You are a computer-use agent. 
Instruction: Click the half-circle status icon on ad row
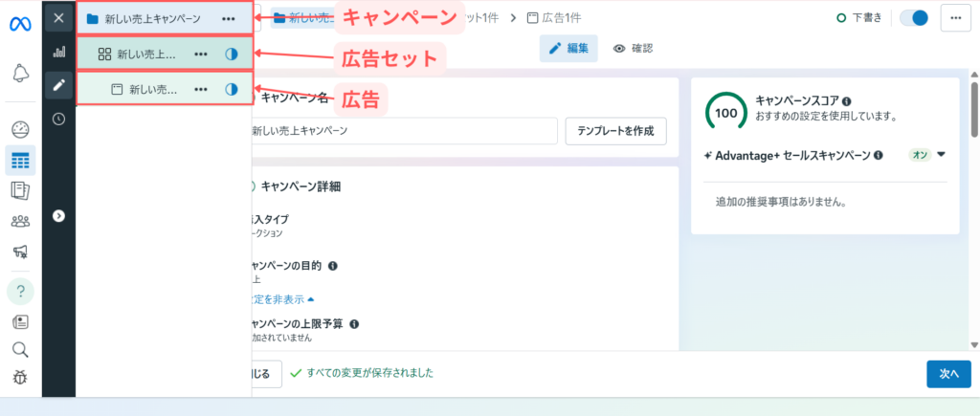232,89
